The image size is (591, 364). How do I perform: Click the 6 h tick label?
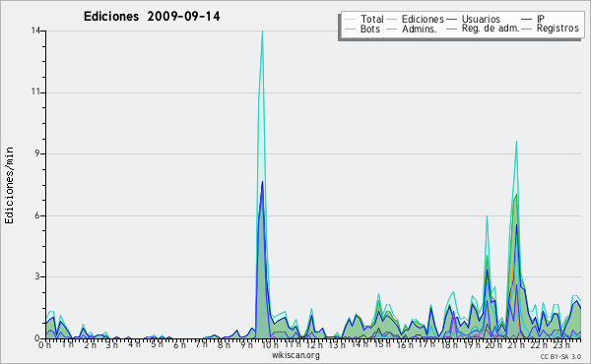click(179, 345)
